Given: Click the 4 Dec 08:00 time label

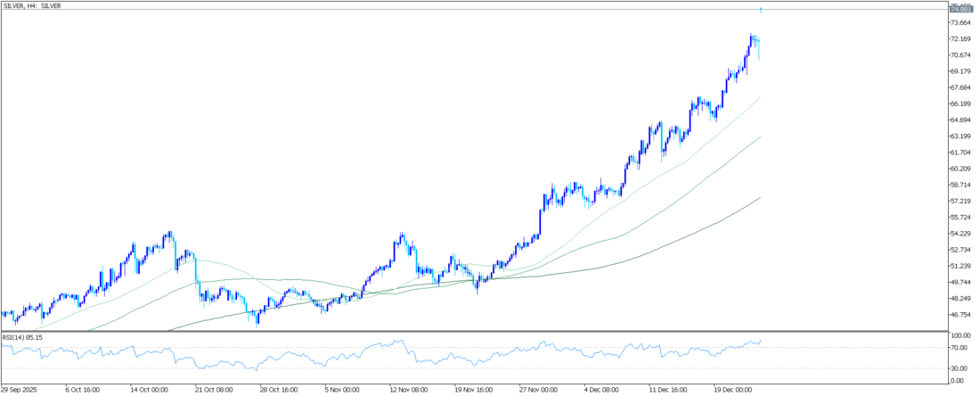Looking at the screenshot, I should [603, 390].
